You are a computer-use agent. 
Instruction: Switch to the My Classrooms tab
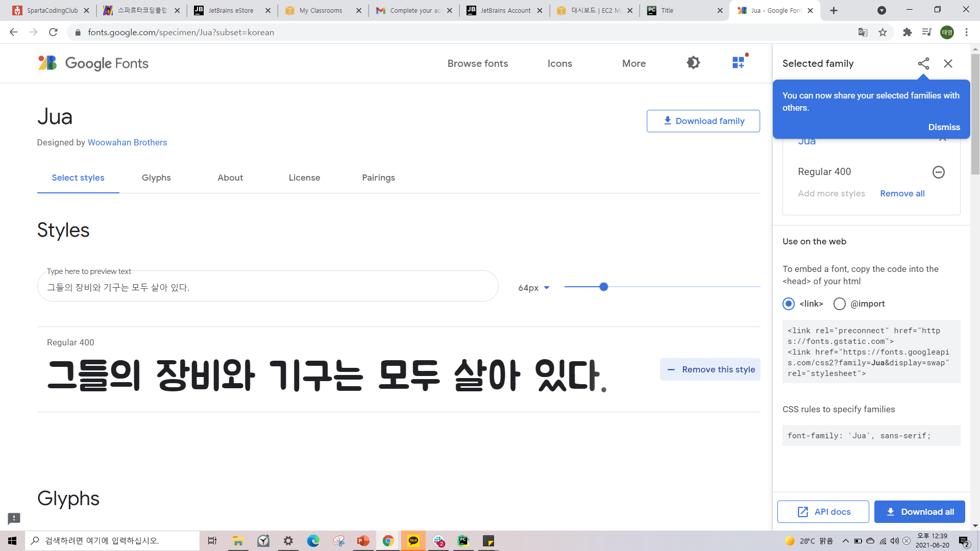[x=321, y=10]
